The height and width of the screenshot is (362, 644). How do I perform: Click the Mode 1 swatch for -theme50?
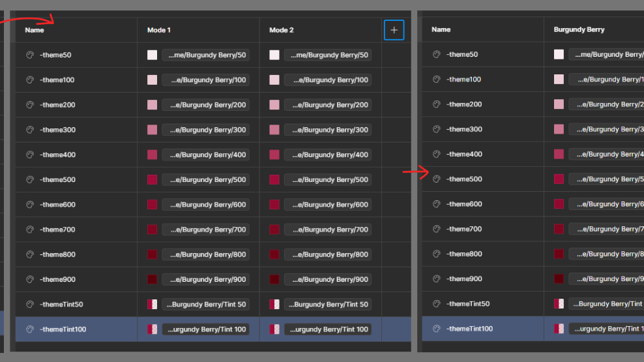153,55
